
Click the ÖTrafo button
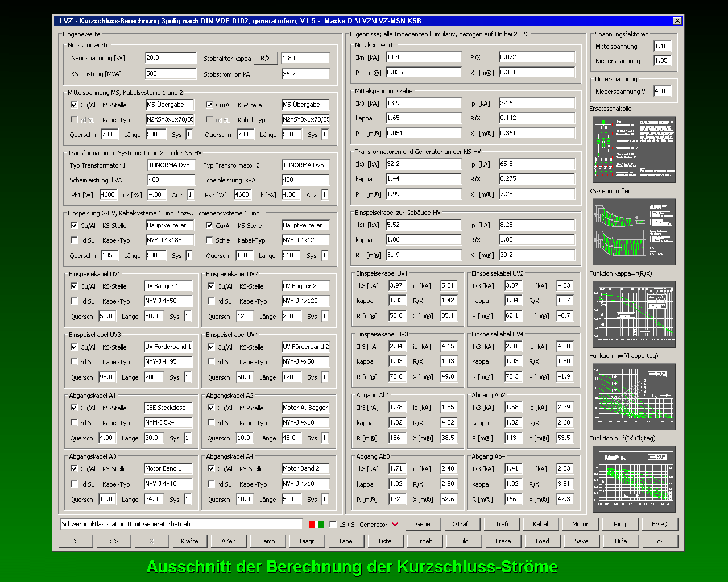[462, 524]
